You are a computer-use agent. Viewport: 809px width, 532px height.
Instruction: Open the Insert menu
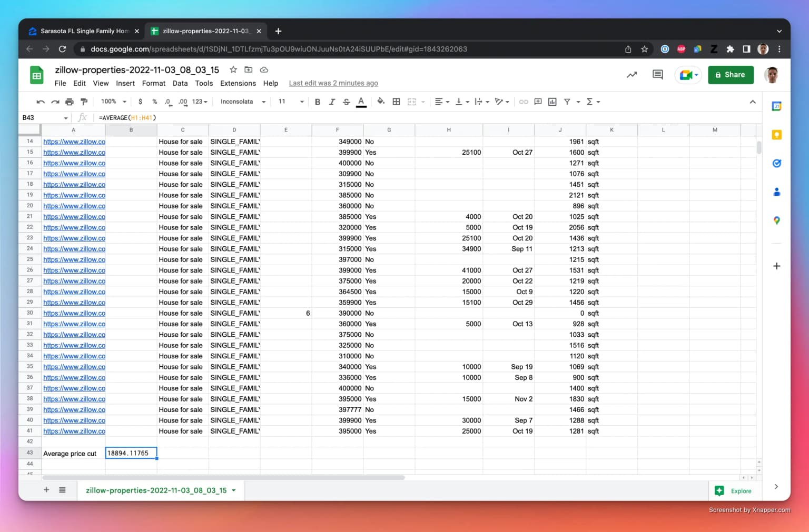pyautogui.click(x=125, y=84)
